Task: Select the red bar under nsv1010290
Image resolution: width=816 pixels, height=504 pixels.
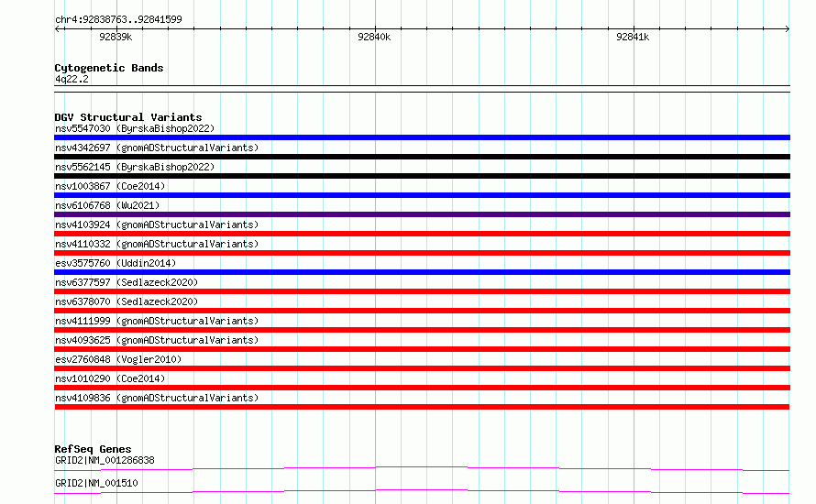Action: click(x=422, y=388)
